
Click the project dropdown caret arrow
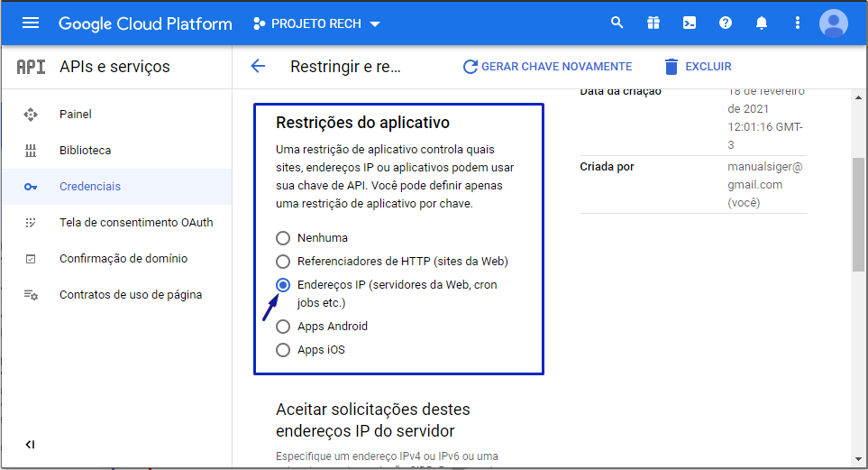coord(375,23)
